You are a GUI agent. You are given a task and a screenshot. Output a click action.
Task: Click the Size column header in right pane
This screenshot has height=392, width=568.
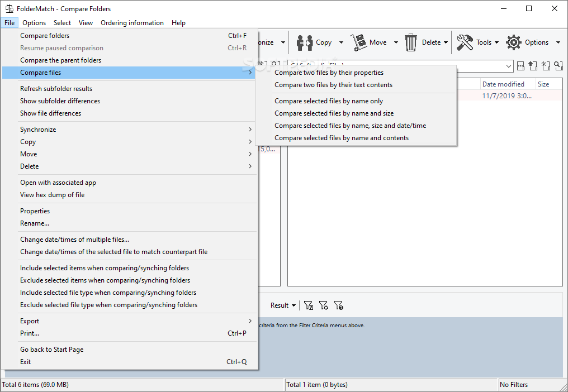tap(549, 84)
